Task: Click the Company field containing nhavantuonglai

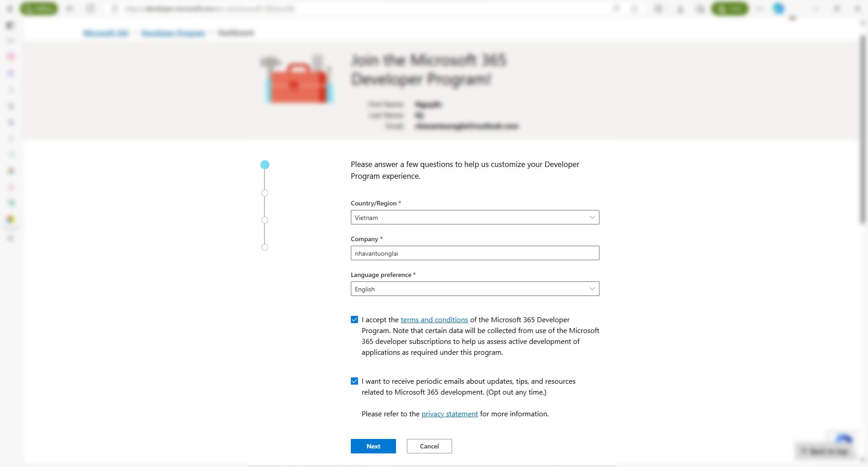Action: point(475,253)
